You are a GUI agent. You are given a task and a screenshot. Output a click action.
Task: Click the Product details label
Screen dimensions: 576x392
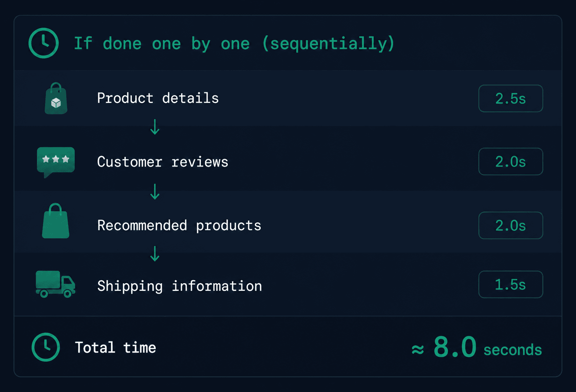(x=158, y=98)
